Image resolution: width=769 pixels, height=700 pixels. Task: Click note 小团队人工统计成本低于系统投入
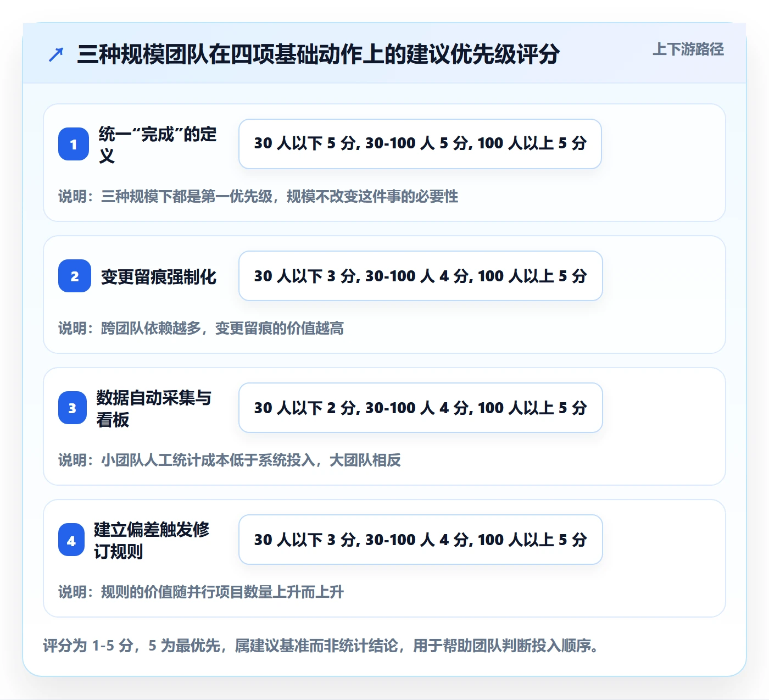tap(230, 460)
